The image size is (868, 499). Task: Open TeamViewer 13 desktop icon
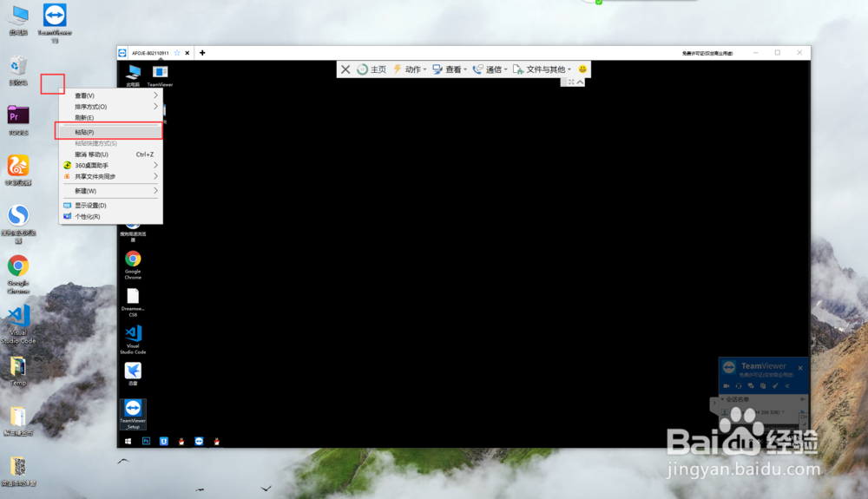[x=54, y=23]
